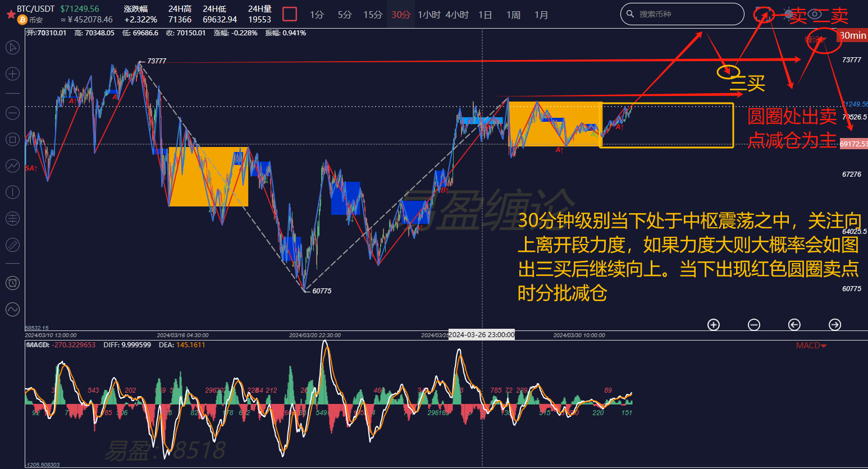
Task: Click the 24H高 value 71366
Action: (180, 20)
